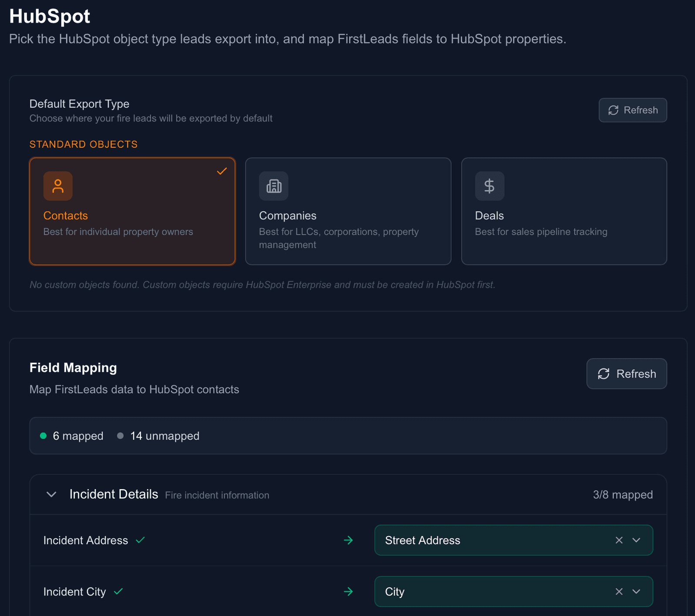Viewport: 695px width, 616px height.
Task: Click the orange checkmark on Contacts card
Action: click(x=222, y=171)
